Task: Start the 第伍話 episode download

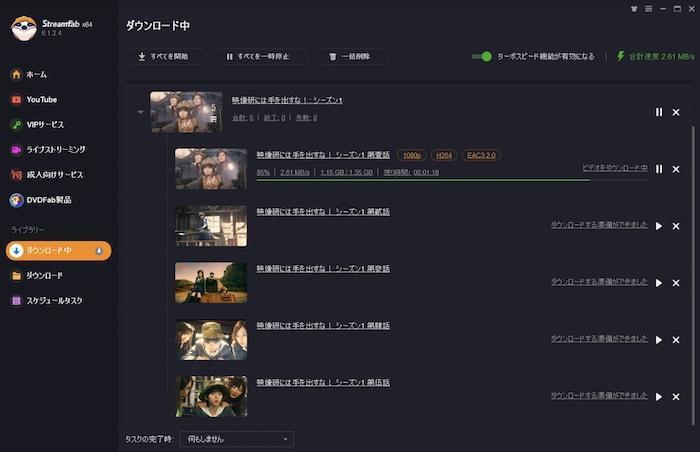Action: (659, 397)
